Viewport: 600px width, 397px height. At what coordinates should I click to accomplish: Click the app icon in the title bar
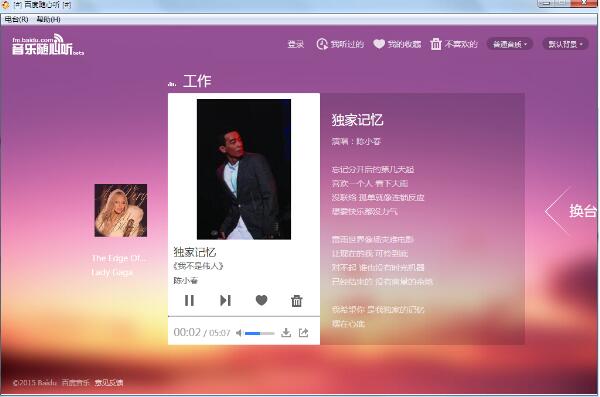click(x=5, y=5)
